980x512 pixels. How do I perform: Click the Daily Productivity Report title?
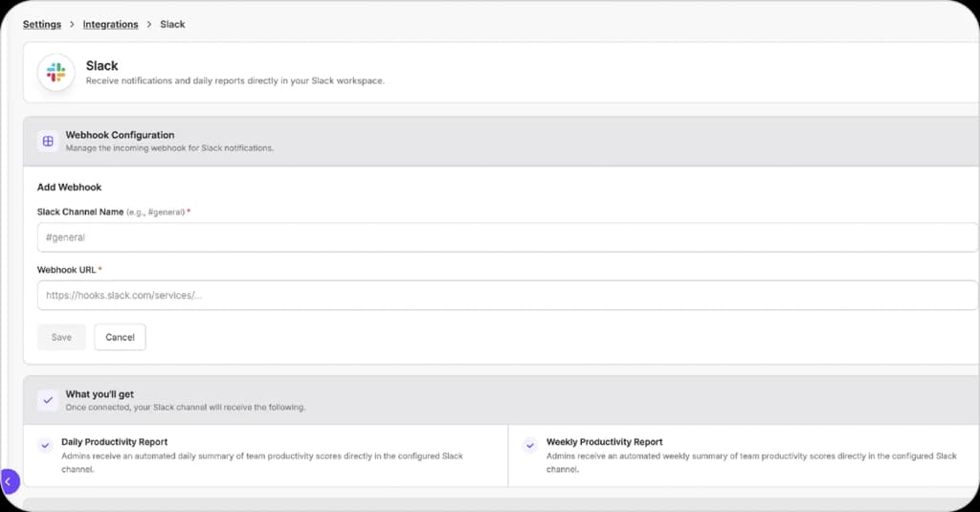click(115, 442)
